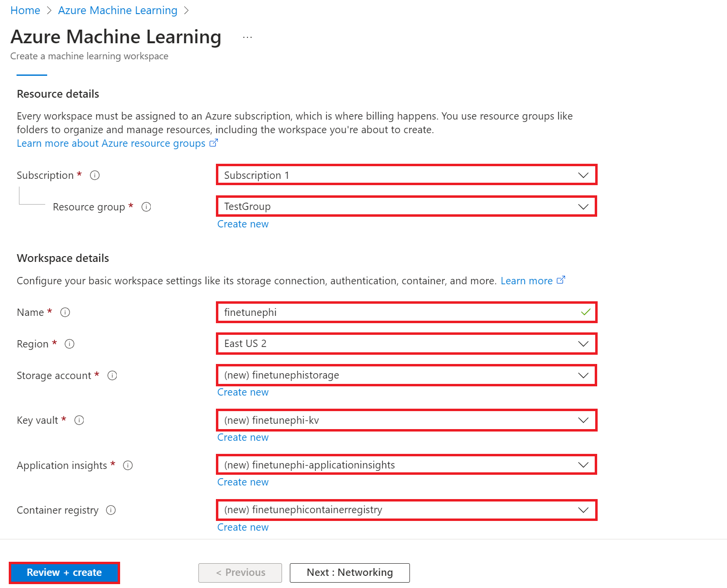Click the Previous button
The width and height of the screenshot is (727, 588).
click(240, 573)
